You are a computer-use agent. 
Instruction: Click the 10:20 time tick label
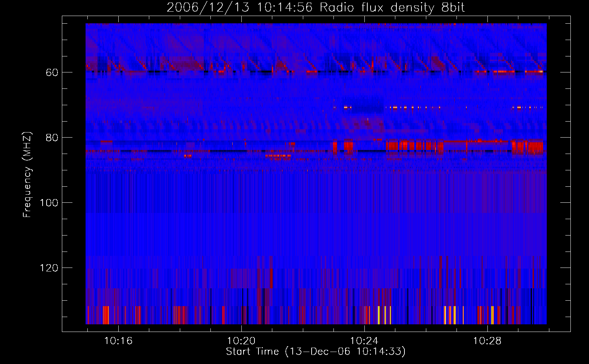(x=241, y=341)
